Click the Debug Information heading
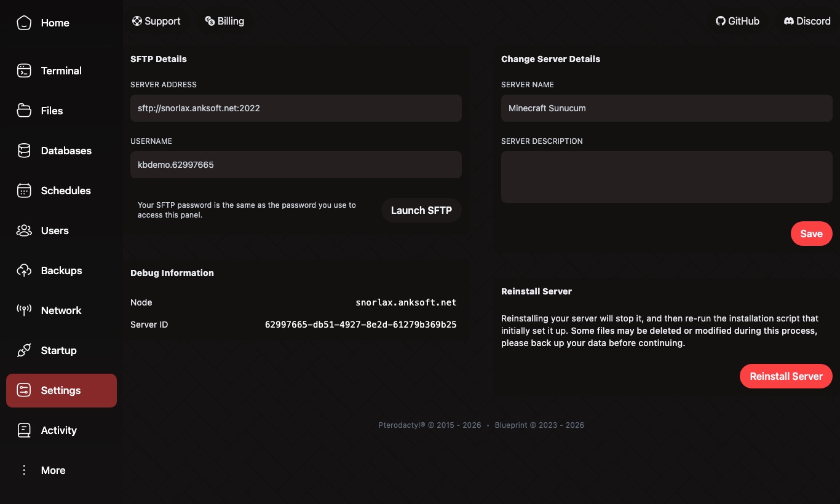The height and width of the screenshot is (504, 840). 172,273
